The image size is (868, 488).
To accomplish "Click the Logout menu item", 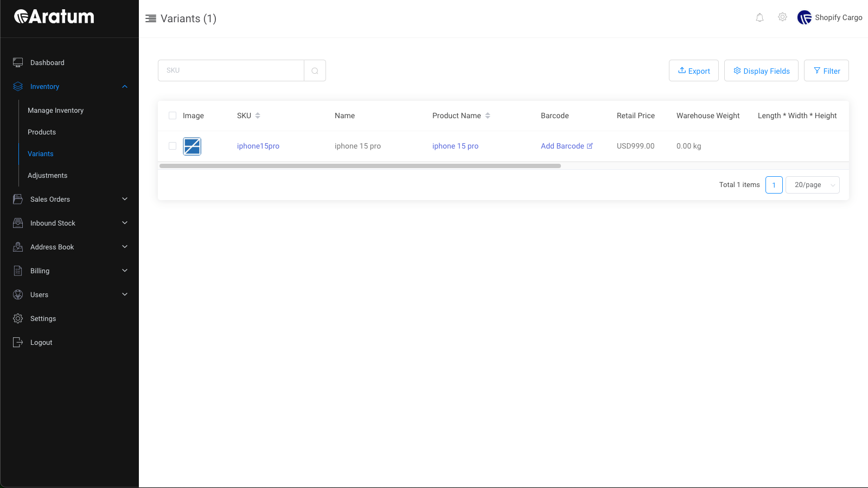I will click(41, 342).
